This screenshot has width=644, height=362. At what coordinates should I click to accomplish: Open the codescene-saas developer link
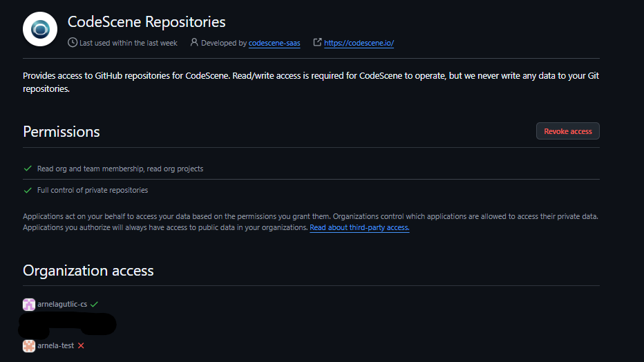[274, 43]
